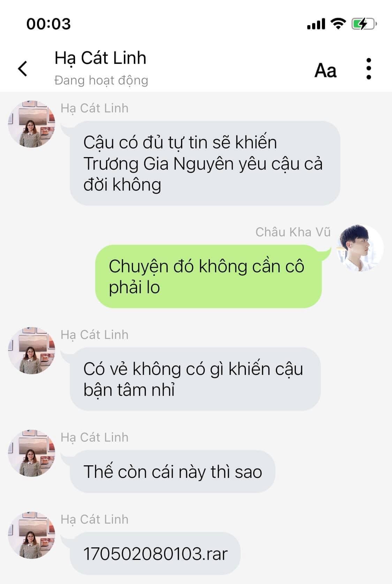Screen dimensions: 392x584
Task: Tap the cellular signal bars icon
Action: pos(316,24)
